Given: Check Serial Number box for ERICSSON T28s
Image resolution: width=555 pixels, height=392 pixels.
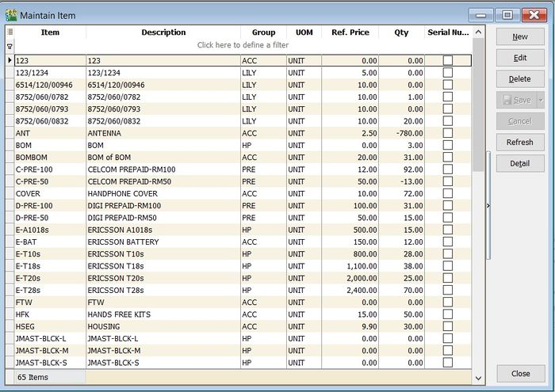Looking at the screenshot, I should click(448, 290).
